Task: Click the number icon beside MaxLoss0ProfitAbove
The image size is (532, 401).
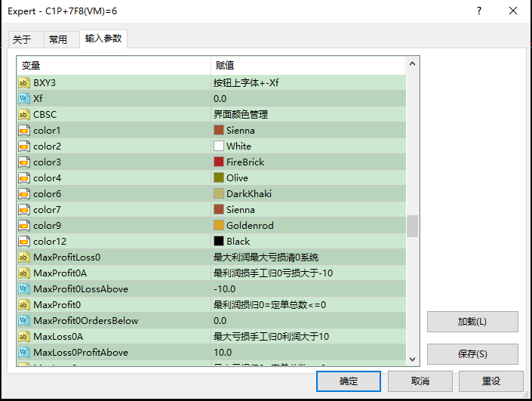Action: click(23, 353)
